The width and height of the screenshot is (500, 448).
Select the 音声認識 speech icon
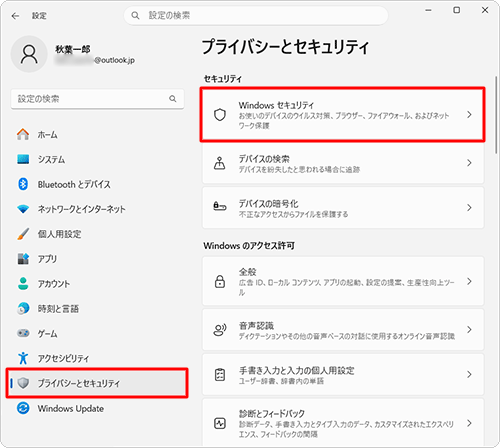[x=220, y=330]
